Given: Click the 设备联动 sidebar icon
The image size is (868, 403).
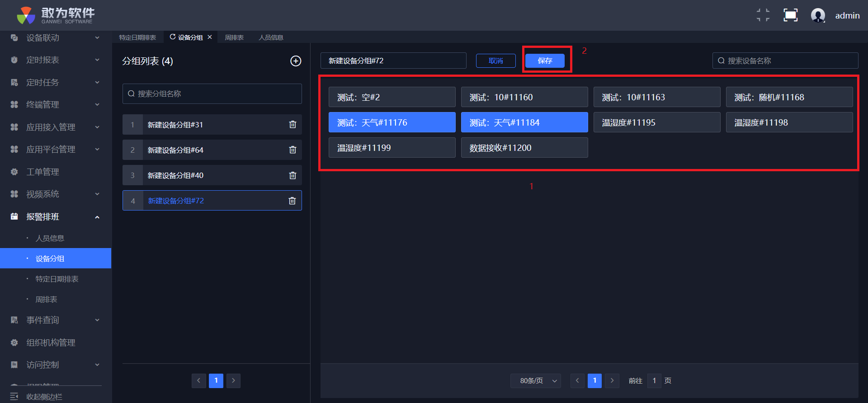Looking at the screenshot, I should (x=14, y=38).
